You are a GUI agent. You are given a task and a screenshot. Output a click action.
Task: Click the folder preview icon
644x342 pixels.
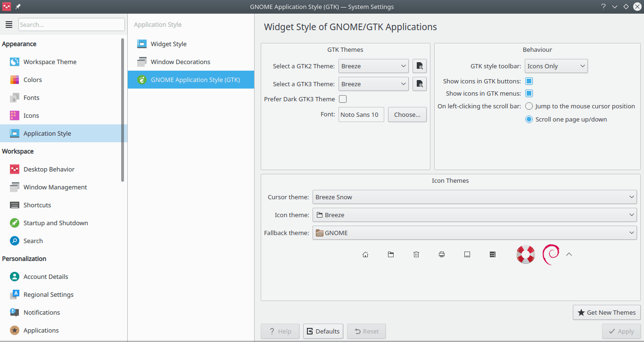tap(391, 254)
